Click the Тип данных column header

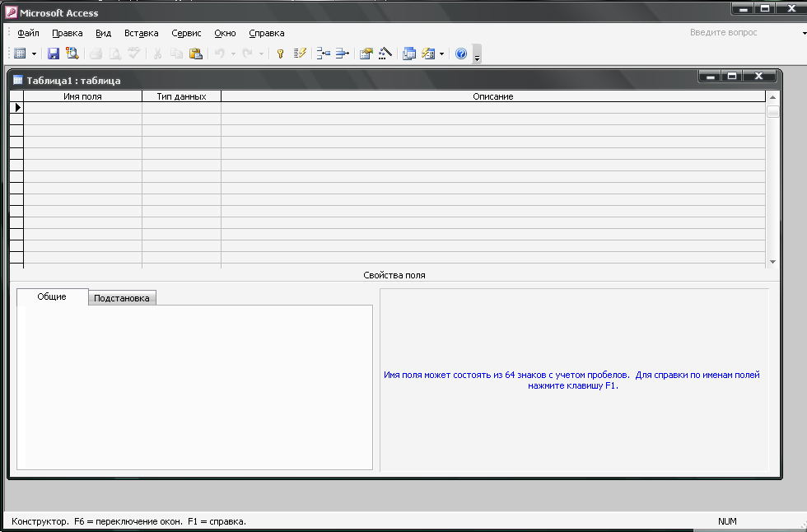pyautogui.click(x=181, y=96)
